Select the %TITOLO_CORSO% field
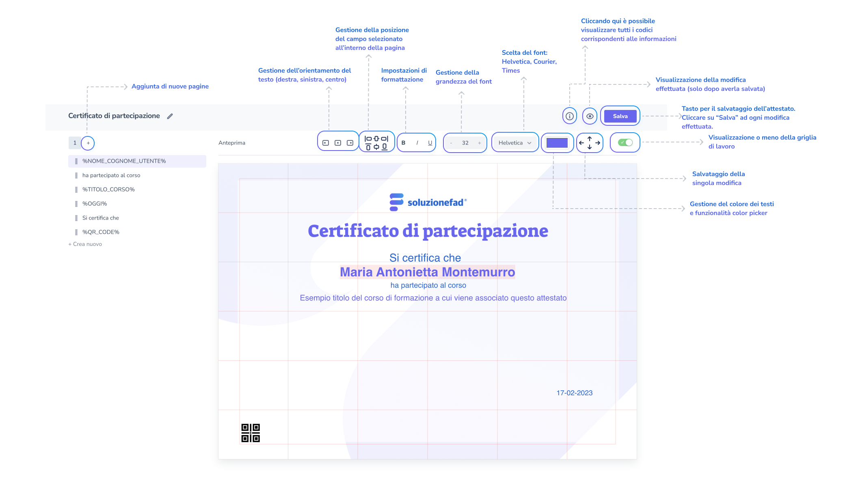 pos(108,190)
